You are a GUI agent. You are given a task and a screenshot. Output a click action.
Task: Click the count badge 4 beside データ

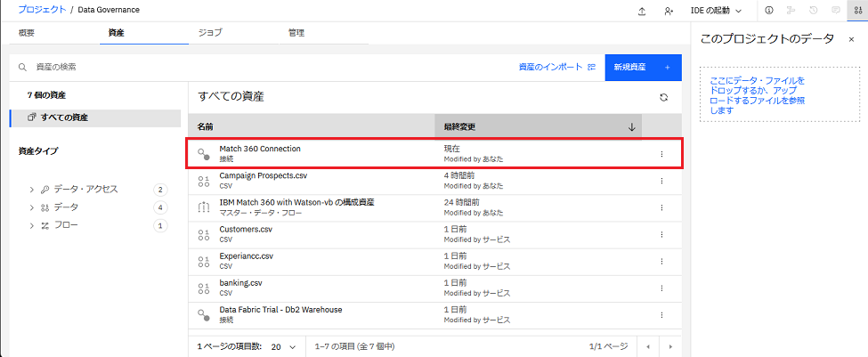pyautogui.click(x=160, y=207)
